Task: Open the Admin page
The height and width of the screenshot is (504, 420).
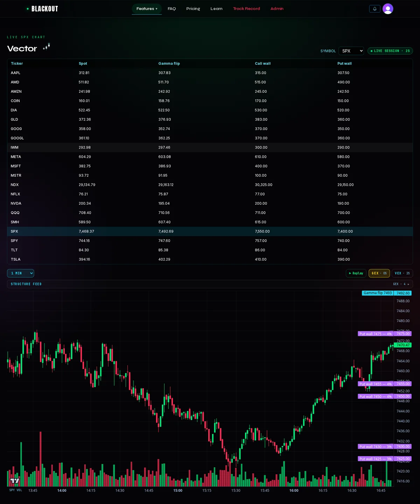Action: [277, 9]
